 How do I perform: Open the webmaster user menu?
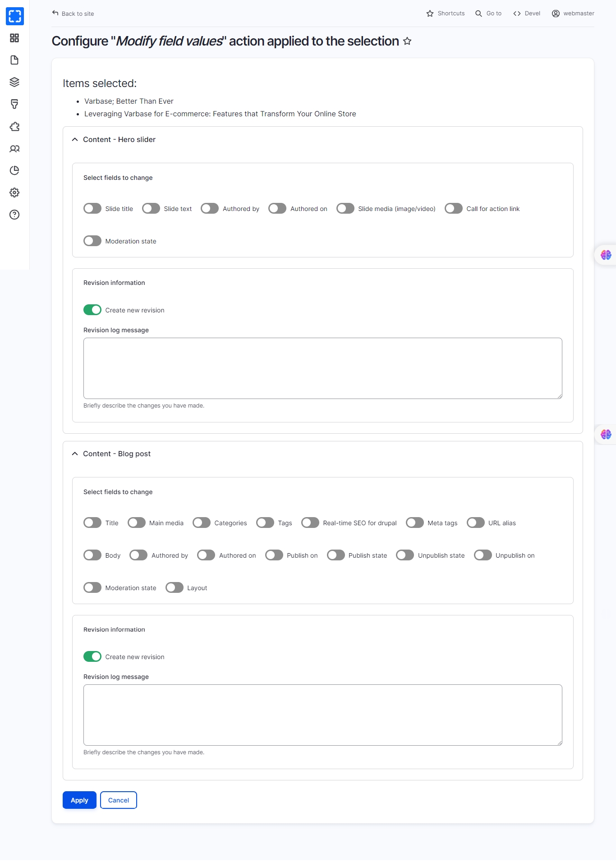pyautogui.click(x=573, y=14)
